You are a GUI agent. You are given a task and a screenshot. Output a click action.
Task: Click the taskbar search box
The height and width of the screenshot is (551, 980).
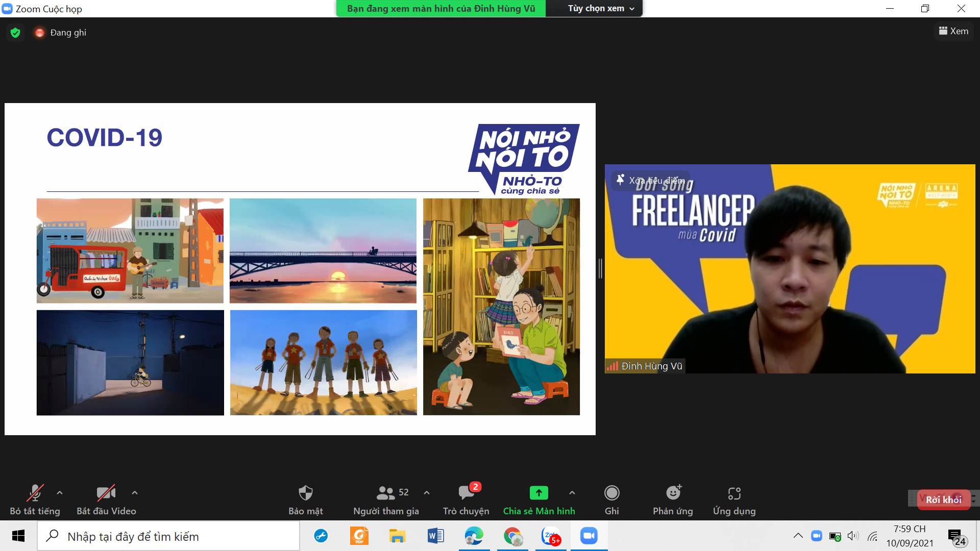pos(168,536)
